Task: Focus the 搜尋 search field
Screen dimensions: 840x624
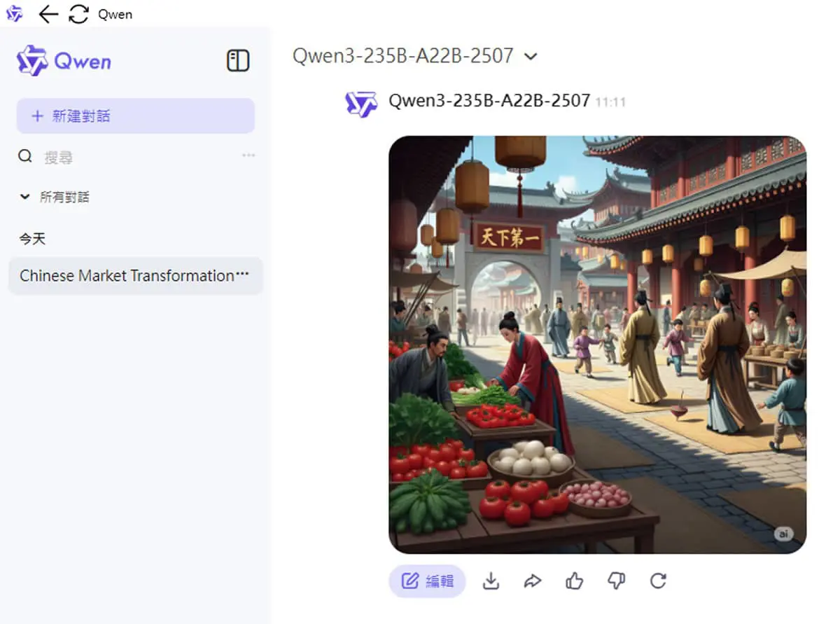Action: 136,157
